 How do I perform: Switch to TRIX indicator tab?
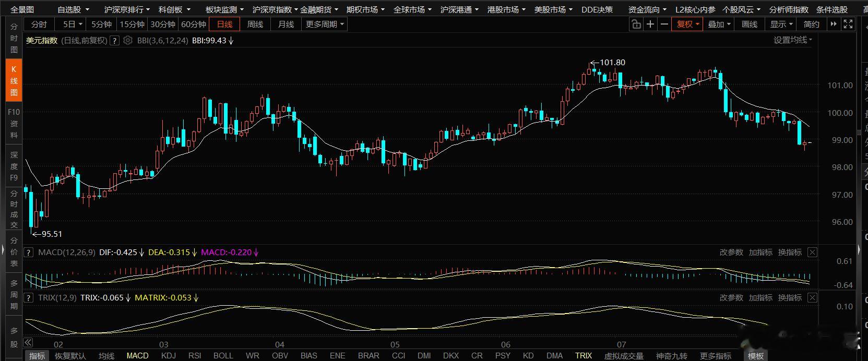584,356
